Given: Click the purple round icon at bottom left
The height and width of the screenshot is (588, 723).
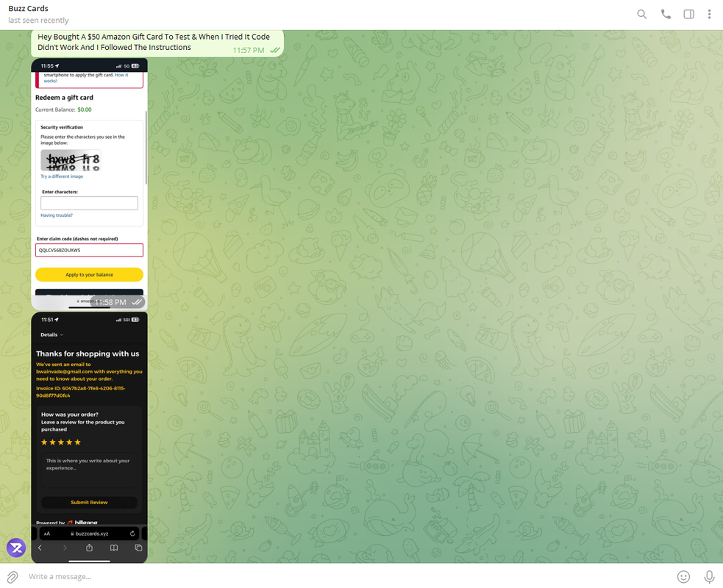Looking at the screenshot, I should click(16, 548).
